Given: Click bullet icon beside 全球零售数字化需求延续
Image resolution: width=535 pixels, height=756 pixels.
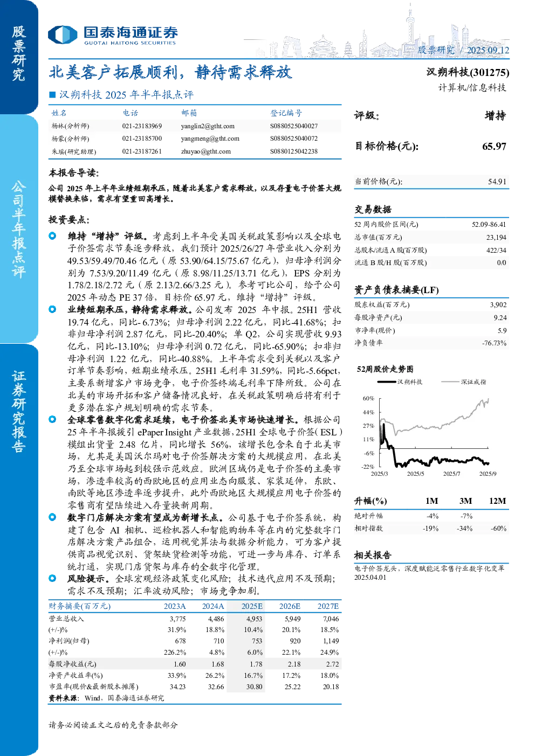Looking at the screenshot, I should tap(52, 419).
